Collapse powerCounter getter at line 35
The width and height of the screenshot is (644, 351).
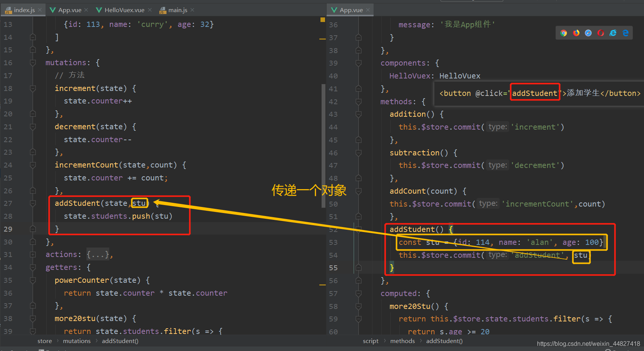tap(33, 280)
